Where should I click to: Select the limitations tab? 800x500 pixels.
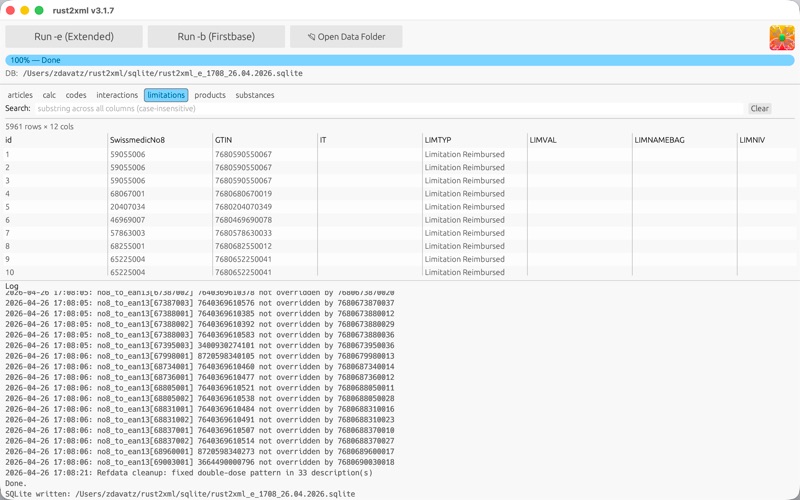(x=166, y=95)
